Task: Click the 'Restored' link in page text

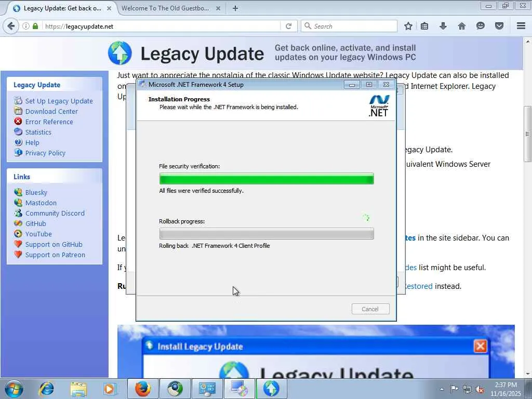Action: point(419,286)
